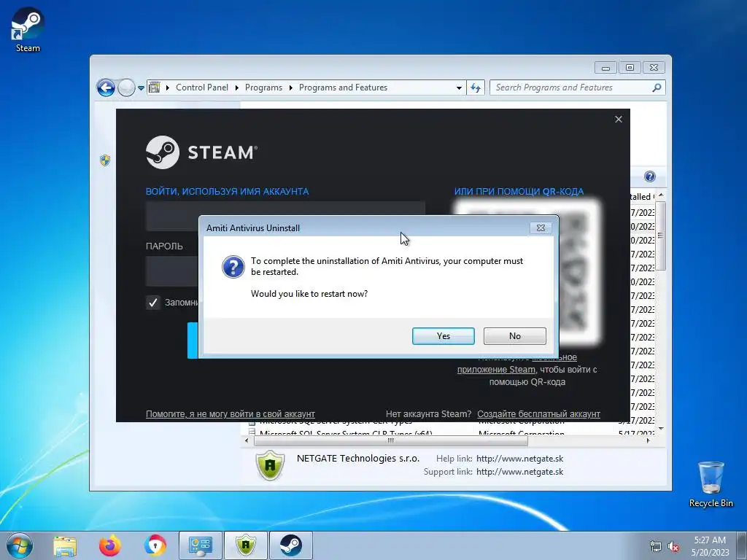Click the search magnifier icon
747x560 pixels.
tap(657, 87)
